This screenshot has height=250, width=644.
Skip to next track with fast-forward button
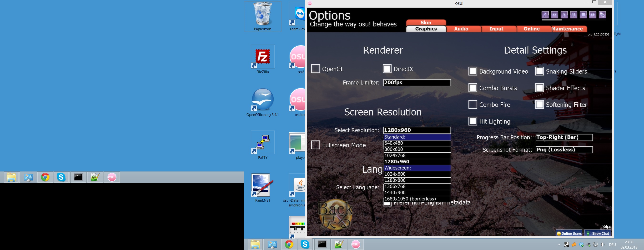(x=593, y=15)
